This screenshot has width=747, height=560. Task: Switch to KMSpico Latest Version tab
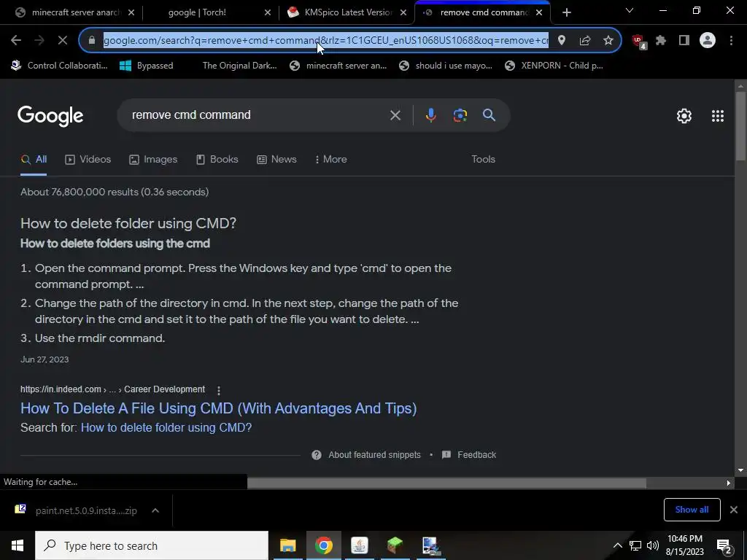pos(348,12)
